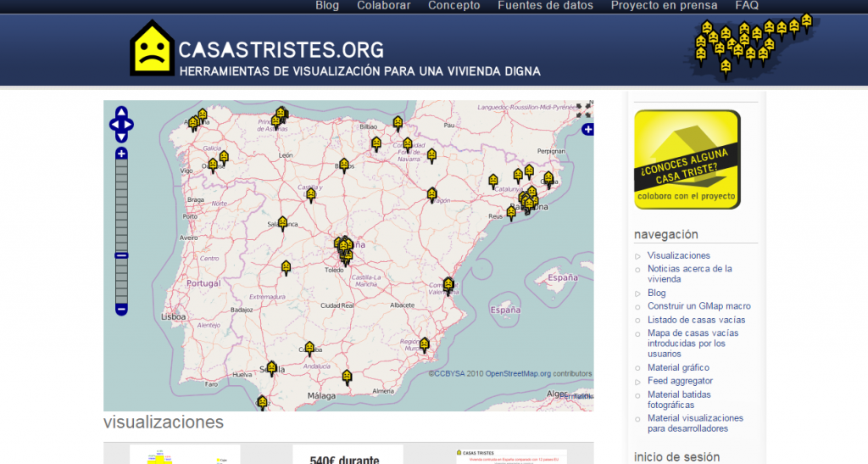The image size is (868, 464).
Task: Select the sad house marker over Córdoba
Action: click(x=309, y=349)
